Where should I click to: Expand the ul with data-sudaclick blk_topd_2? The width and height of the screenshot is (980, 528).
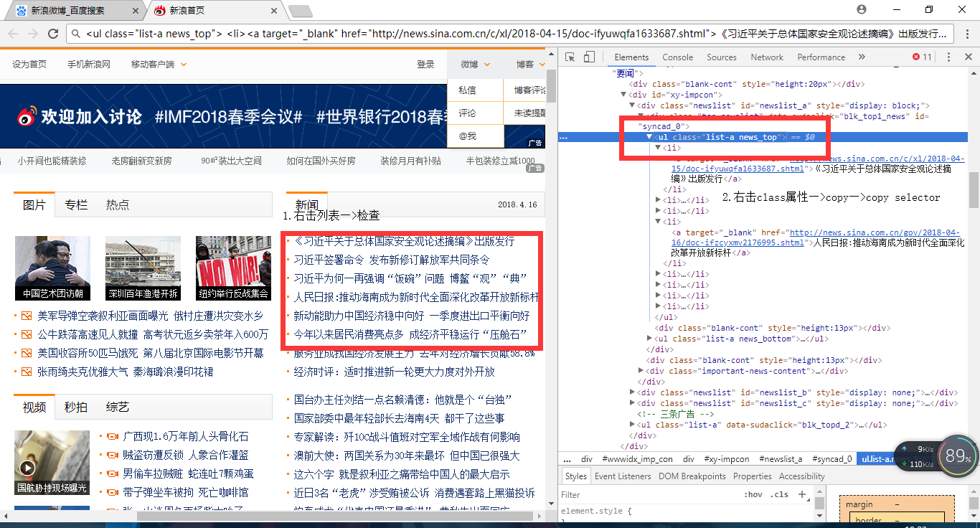632,425
